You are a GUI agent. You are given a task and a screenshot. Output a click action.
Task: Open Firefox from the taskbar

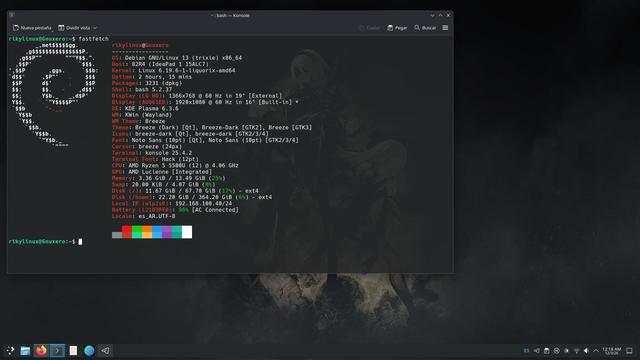[41, 350]
